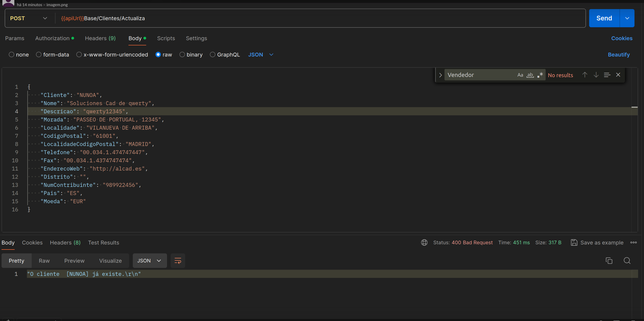
Task: Toggle whole word match in find
Action: [x=530, y=75]
